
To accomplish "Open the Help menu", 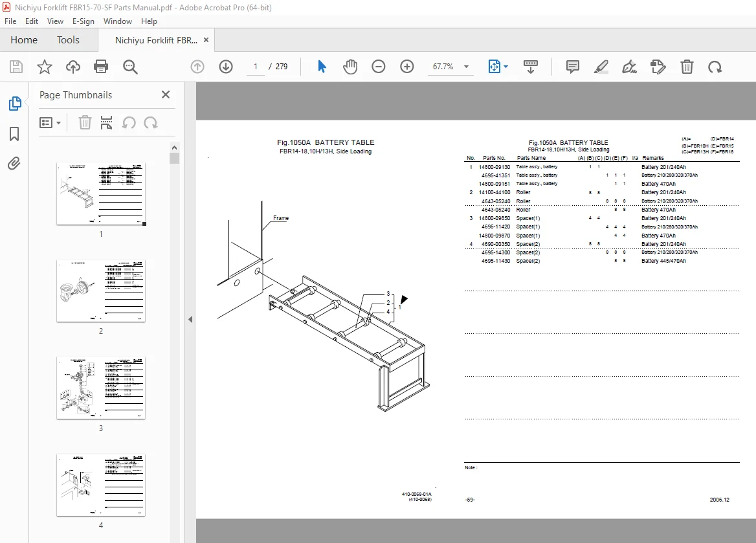I will click(149, 21).
